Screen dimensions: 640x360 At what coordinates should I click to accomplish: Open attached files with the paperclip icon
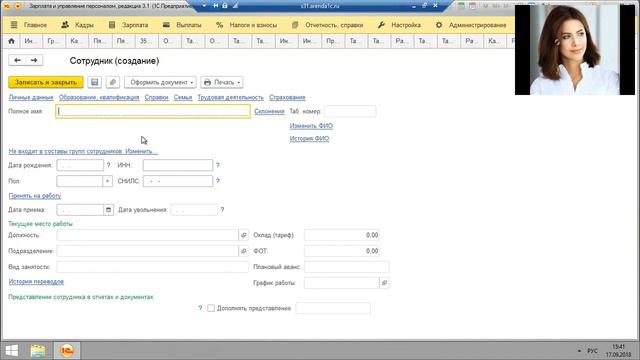pyautogui.click(x=113, y=82)
